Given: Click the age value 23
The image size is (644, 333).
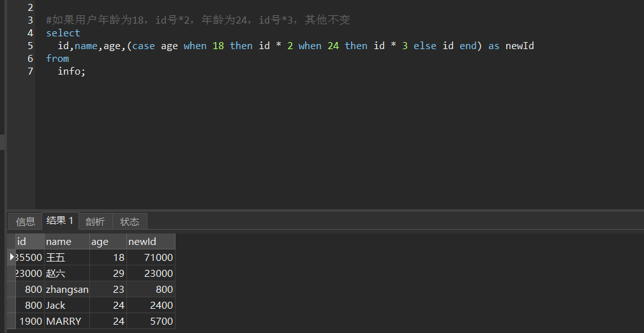Looking at the screenshot, I should (x=108, y=290).
